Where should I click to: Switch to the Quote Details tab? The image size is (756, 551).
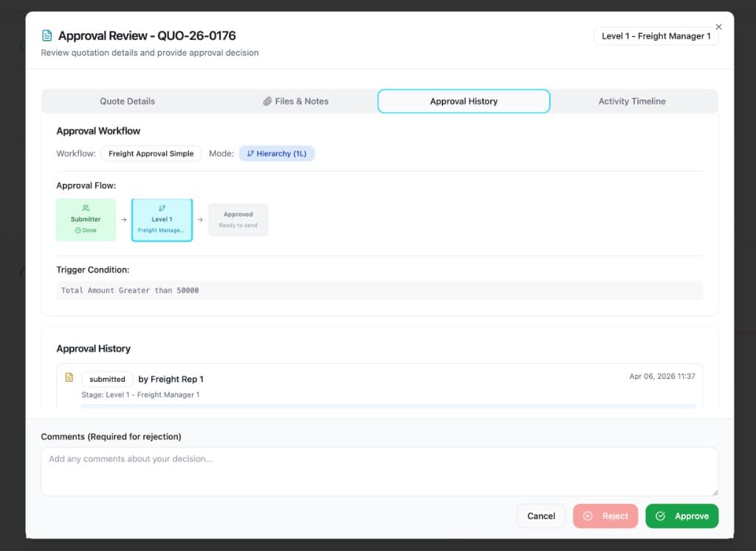127,101
